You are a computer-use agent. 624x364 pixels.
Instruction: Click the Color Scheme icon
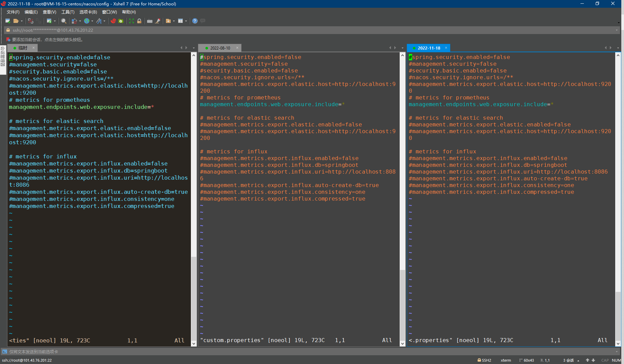click(75, 21)
